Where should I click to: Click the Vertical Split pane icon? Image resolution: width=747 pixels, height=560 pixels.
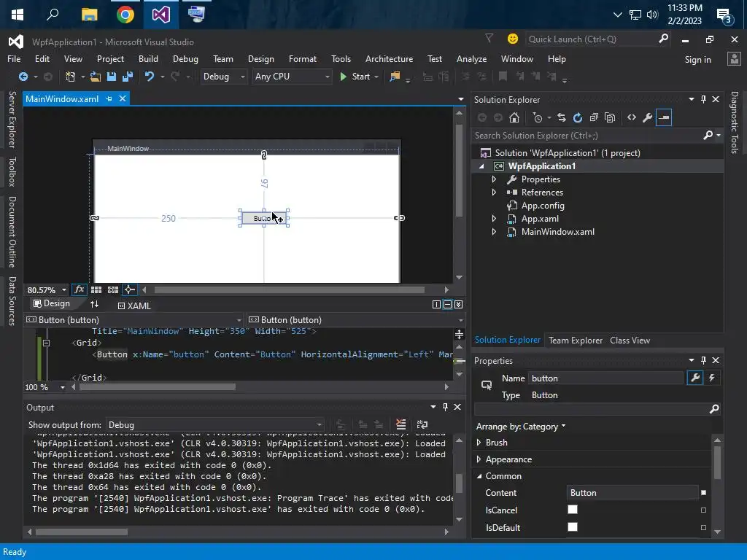[x=436, y=304]
